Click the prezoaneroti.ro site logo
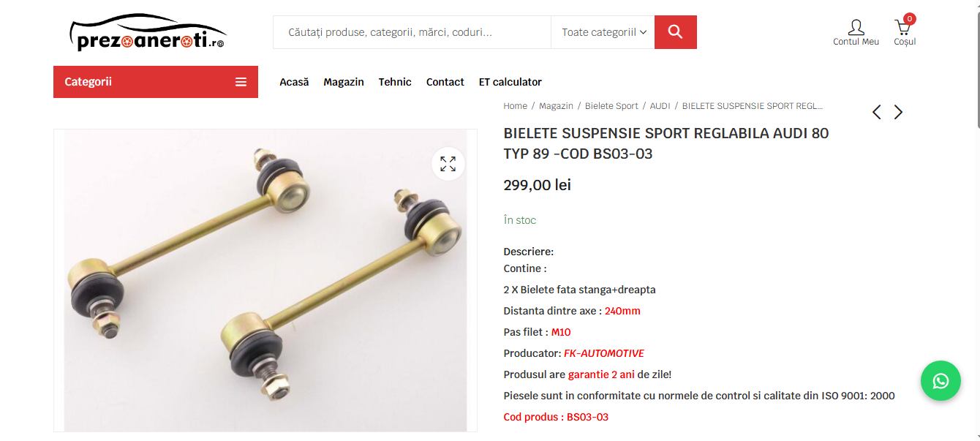The width and height of the screenshot is (980, 441). [x=148, y=33]
